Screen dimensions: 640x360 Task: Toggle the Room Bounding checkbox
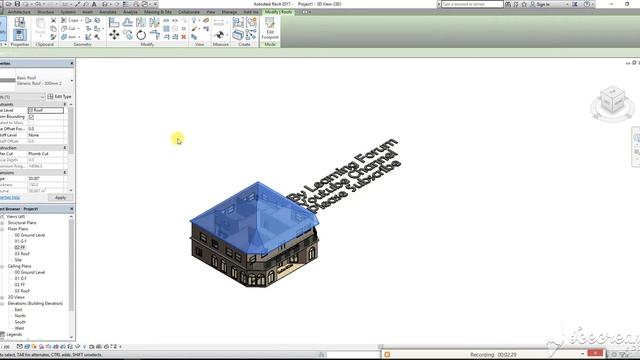coord(31,117)
